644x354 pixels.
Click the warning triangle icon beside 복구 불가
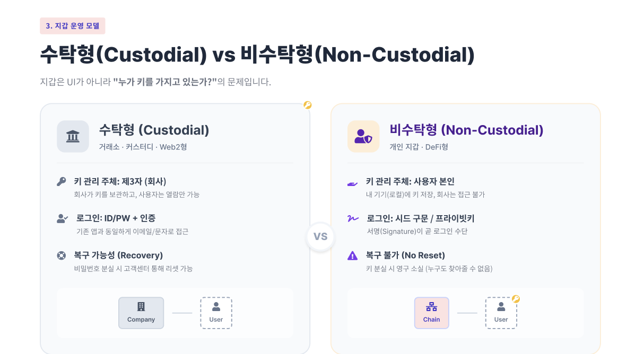click(352, 255)
